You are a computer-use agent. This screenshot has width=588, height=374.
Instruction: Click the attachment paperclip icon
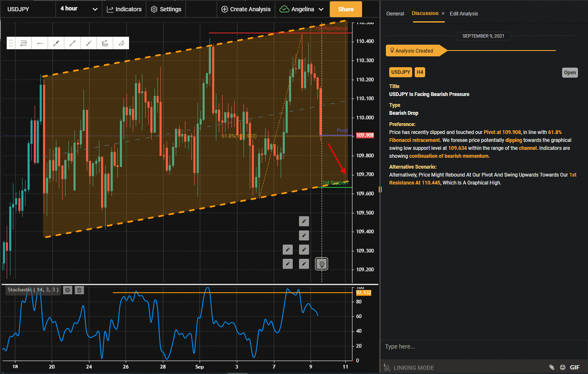[x=552, y=367]
